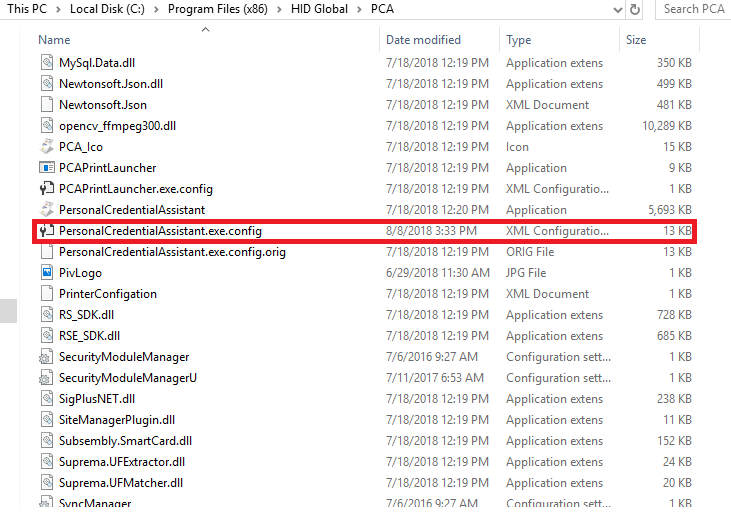Image resolution: width=731 pixels, height=516 pixels.
Task: Click the PrinterConfigation document icon
Action: pyautogui.click(x=47, y=294)
